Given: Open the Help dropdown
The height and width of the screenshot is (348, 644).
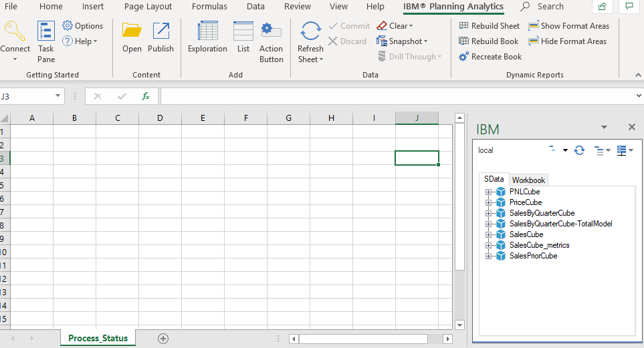Looking at the screenshot, I should coord(80,41).
